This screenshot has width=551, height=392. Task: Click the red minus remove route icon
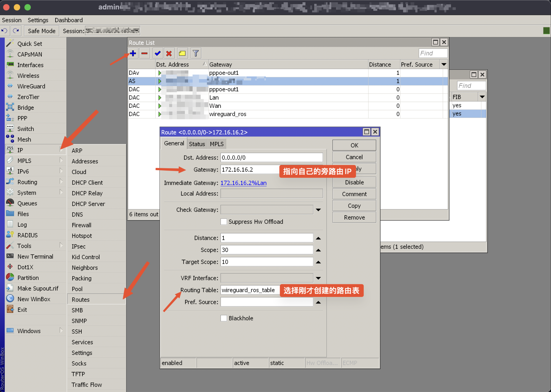click(144, 53)
